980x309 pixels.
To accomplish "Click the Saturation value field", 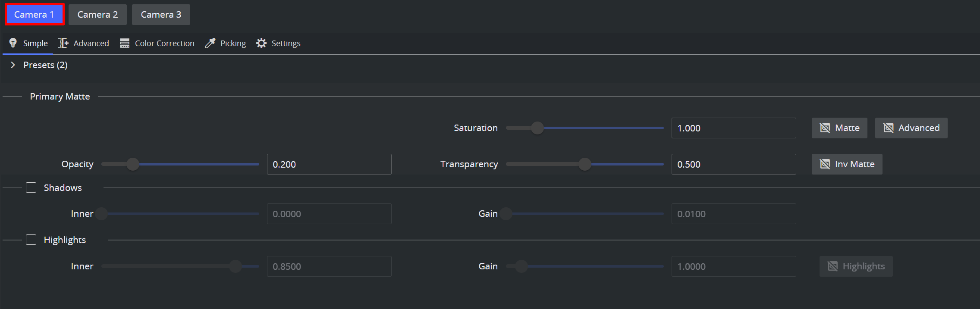I will (733, 128).
